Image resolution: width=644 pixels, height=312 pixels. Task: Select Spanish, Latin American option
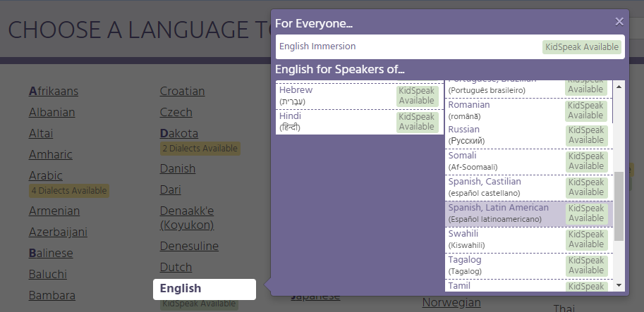(528, 213)
